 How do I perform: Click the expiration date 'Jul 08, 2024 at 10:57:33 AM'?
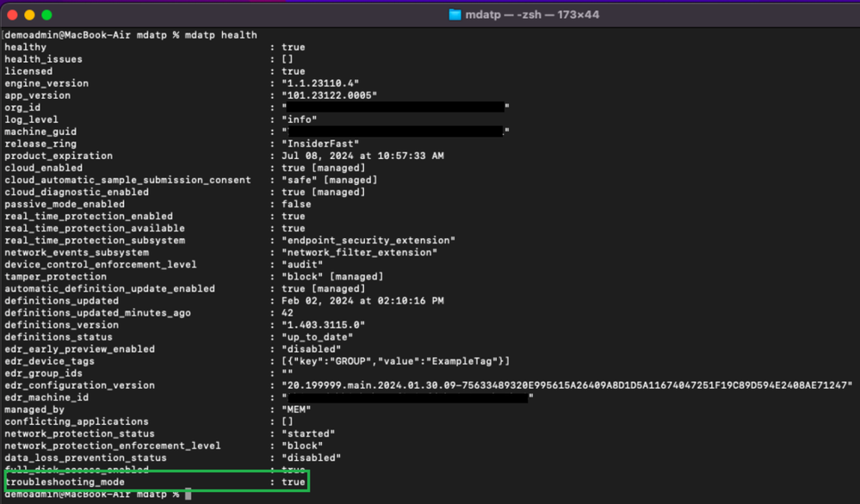[x=362, y=156]
